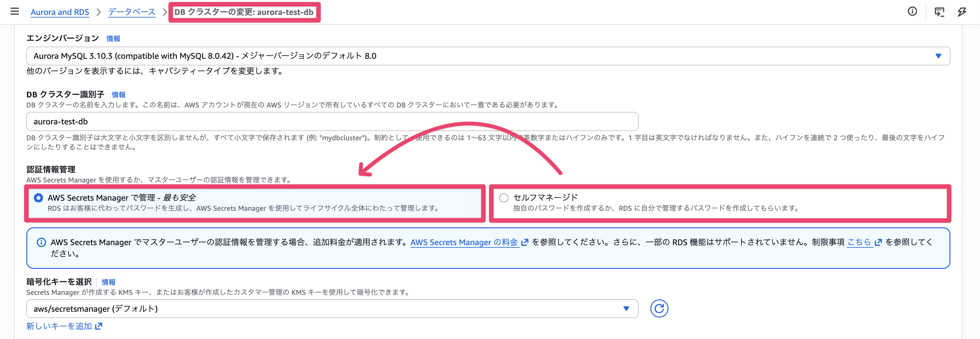Screen dimensions: 980x339
Task: Click the encryption key dropdown arrow
Action: pos(626,308)
